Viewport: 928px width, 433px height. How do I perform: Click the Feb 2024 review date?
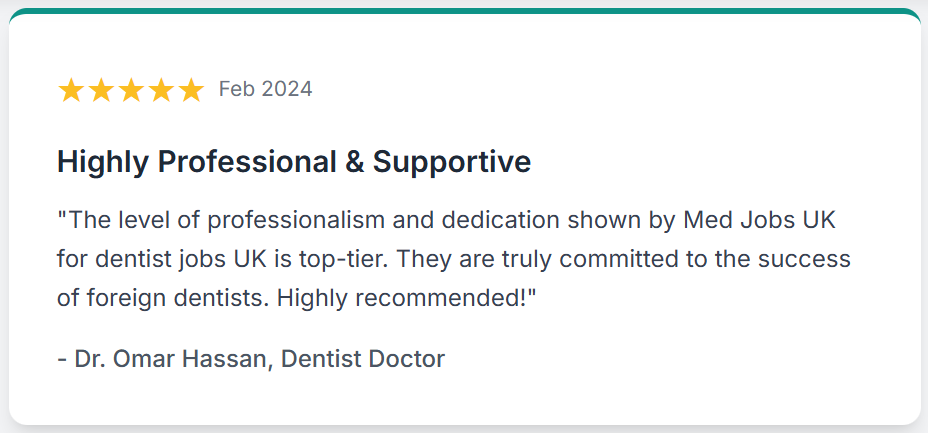(x=265, y=89)
